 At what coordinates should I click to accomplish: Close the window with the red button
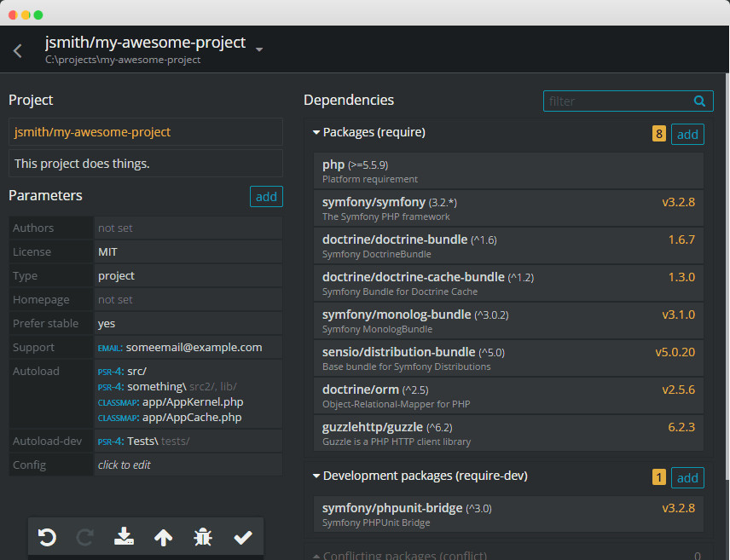click(13, 14)
